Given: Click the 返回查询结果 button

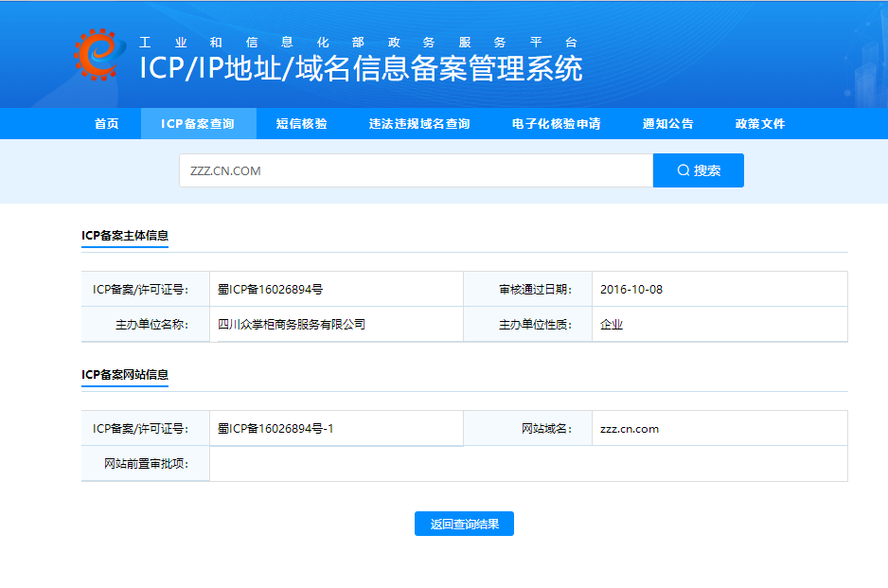Looking at the screenshot, I should (x=465, y=524).
